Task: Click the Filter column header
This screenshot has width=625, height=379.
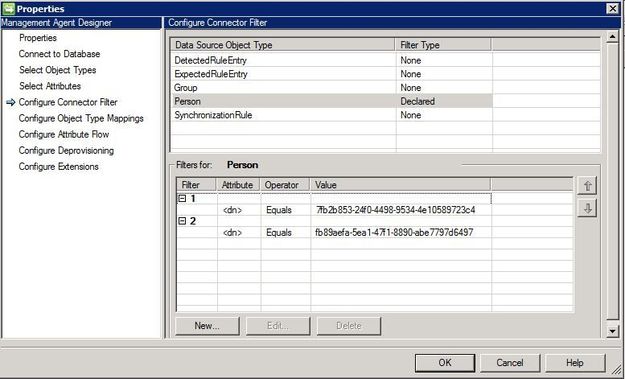Action: pos(197,185)
